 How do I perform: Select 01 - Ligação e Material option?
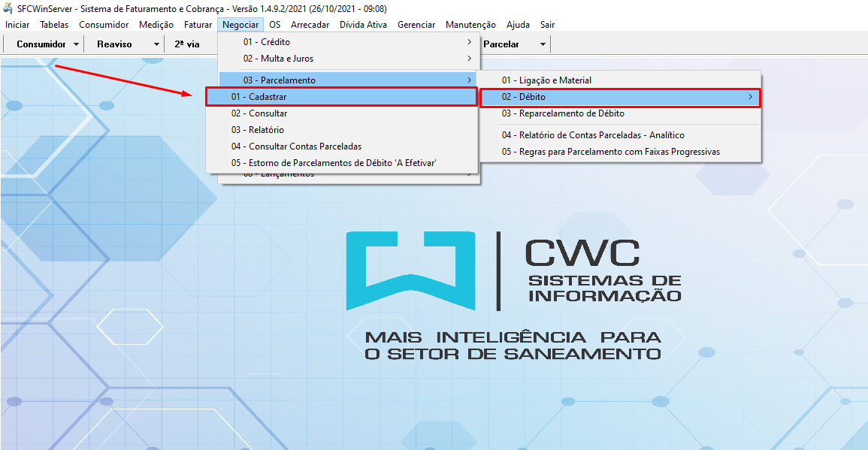tap(546, 80)
